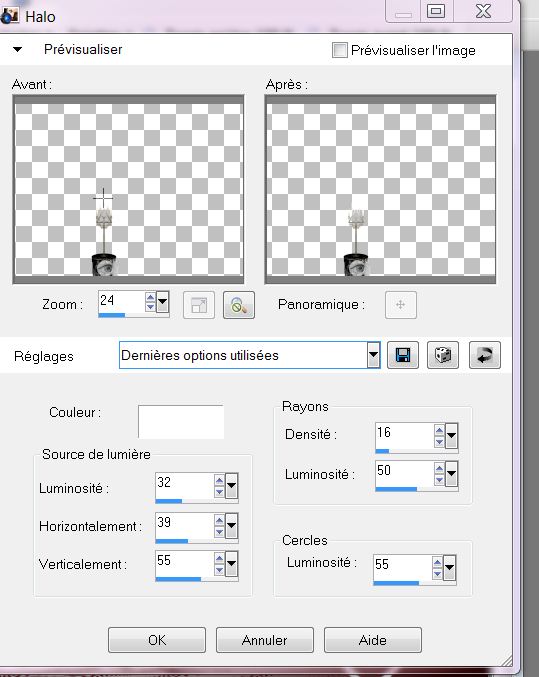The image size is (539, 677).
Task: Open the white Couleur swatch
Action: coord(181,422)
